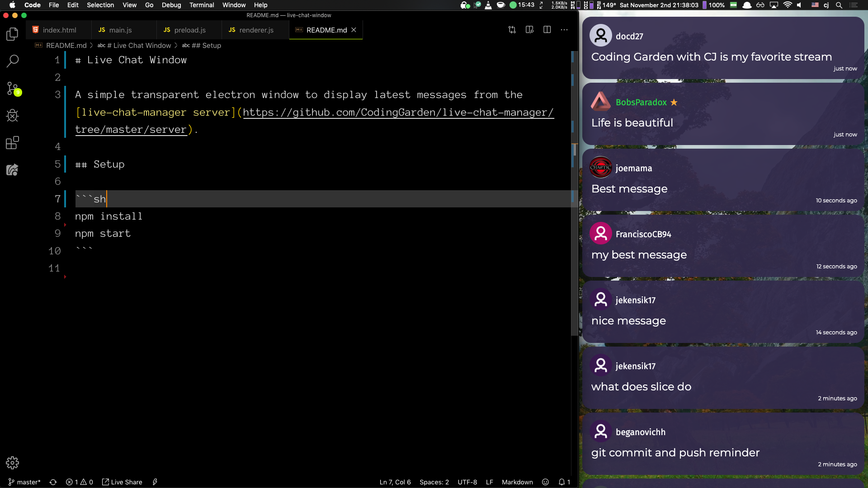This screenshot has width=868, height=488.
Task: Click joemama's avatar in chat window
Action: tap(601, 168)
